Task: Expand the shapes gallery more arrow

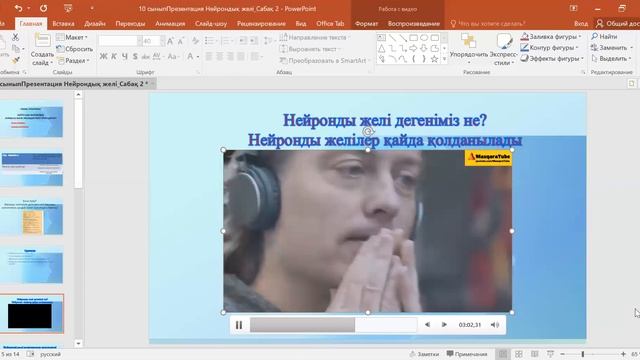Action: (444, 60)
